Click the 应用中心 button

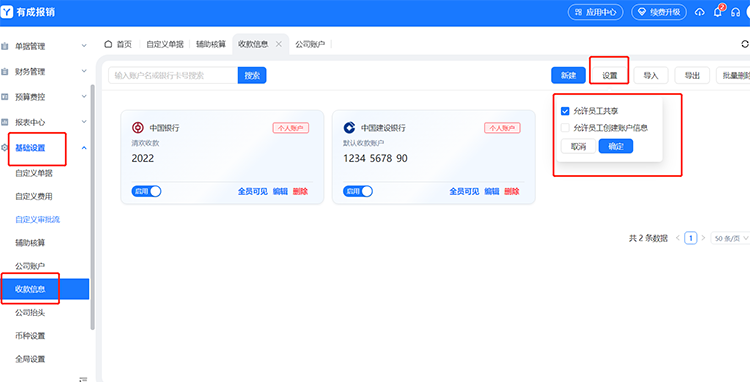point(596,12)
